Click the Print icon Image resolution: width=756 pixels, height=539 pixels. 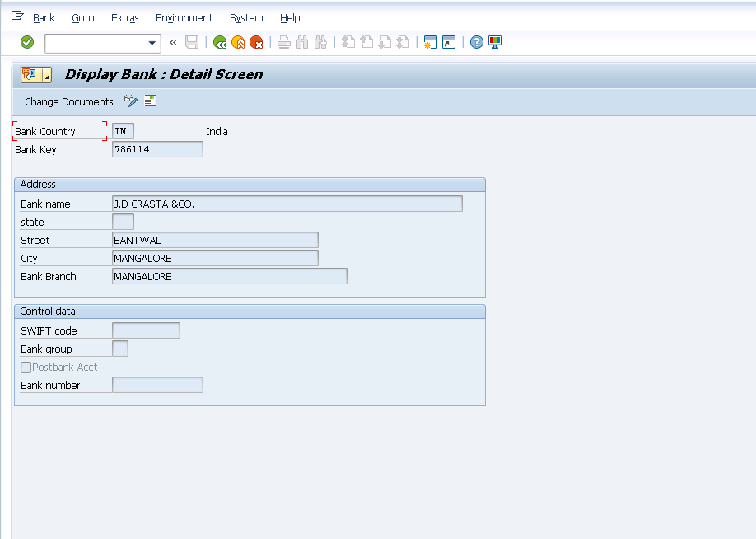tap(283, 42)
